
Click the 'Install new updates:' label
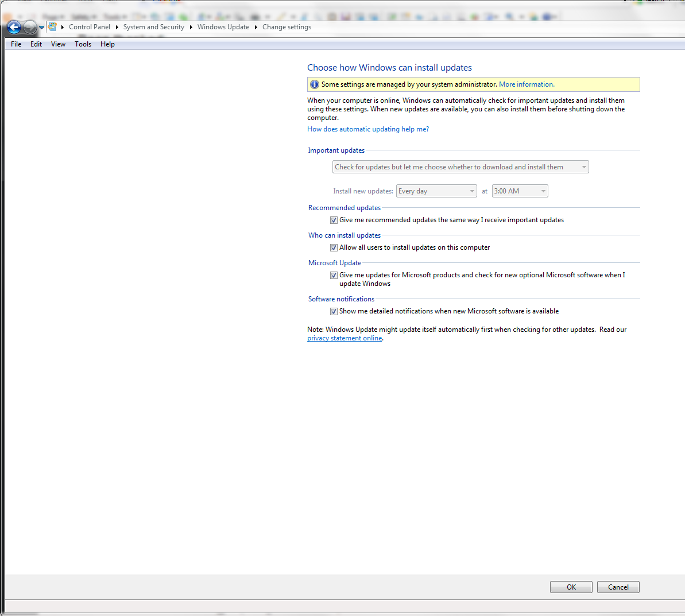pyautogui.click(x=363, y=191)
